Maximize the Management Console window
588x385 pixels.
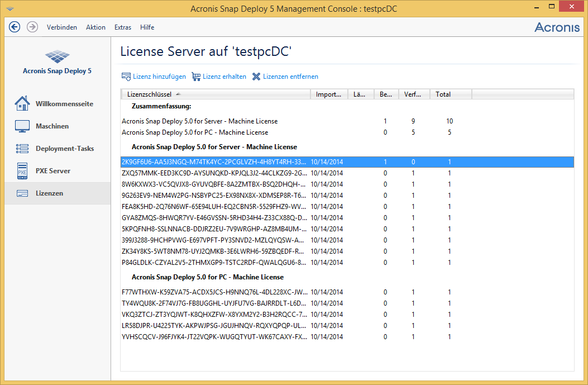[x=551, y=7]
